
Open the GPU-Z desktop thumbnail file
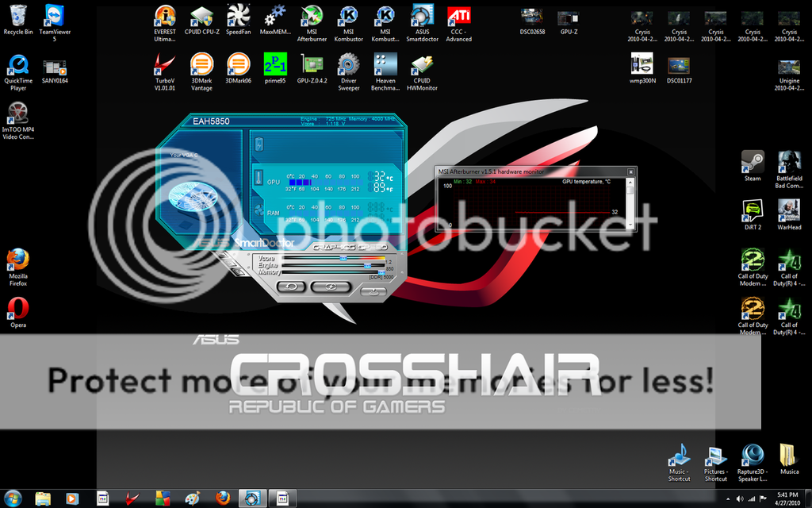click(x=569, y=21)
